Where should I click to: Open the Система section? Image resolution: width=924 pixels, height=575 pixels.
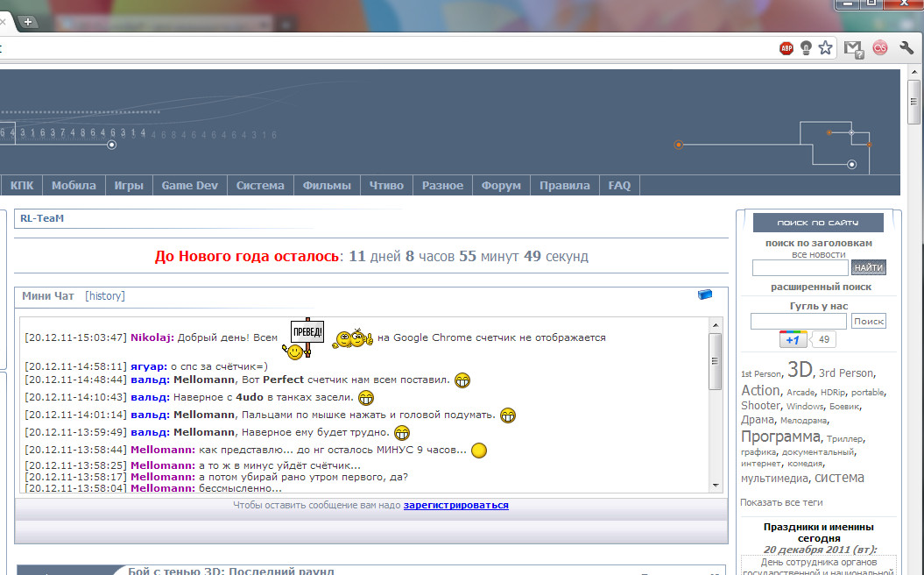click(260, 185)
